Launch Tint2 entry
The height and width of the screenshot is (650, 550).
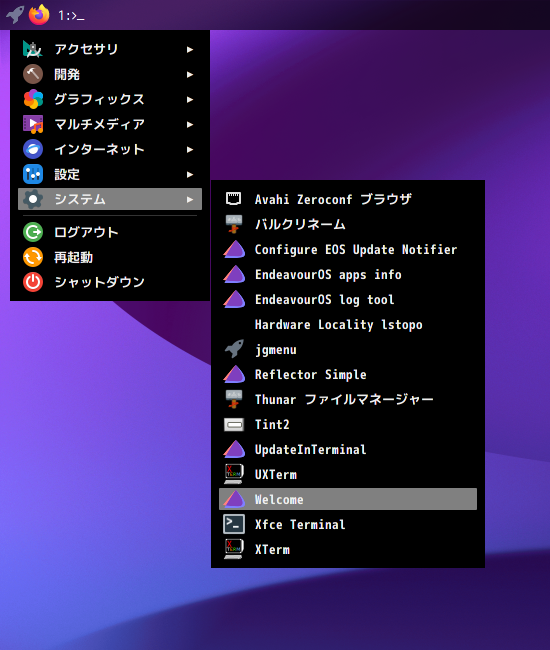[x=348, y=424]
